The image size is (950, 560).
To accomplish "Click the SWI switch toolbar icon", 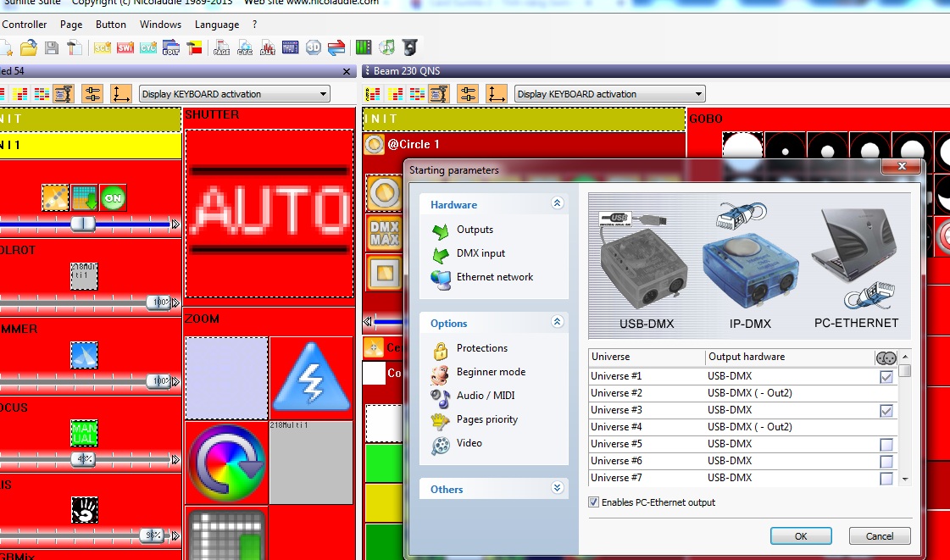I will [x=125, y=47].
